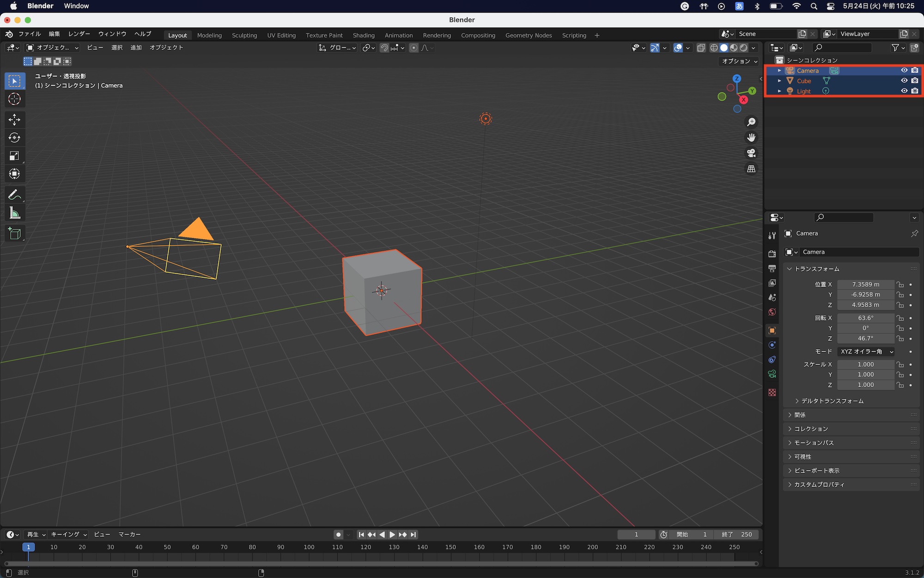924x578 pixels.
Task: Expand the Camera item in outliner
Action: [x=779, y=71]
